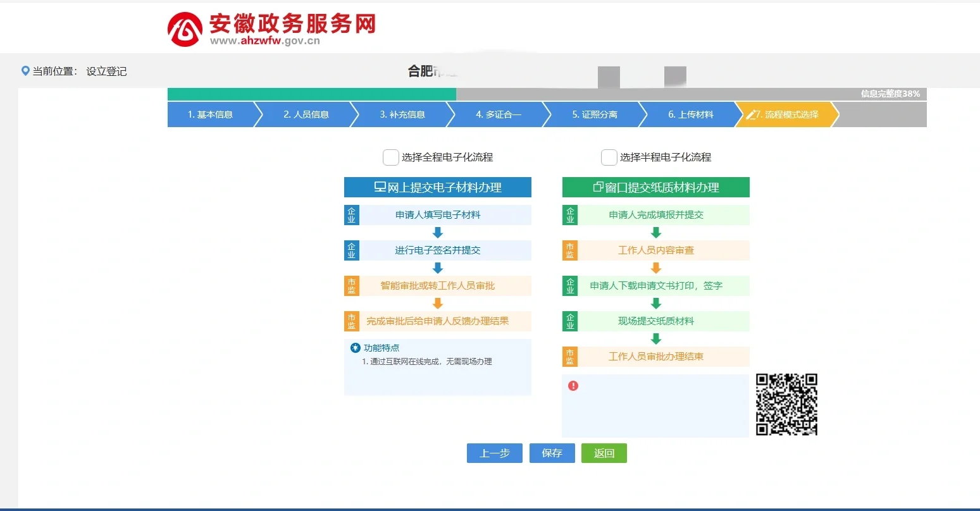
Task: Click the monitor icon in 网上提交电子材料办理 header
Action: (x=380, y=187)
